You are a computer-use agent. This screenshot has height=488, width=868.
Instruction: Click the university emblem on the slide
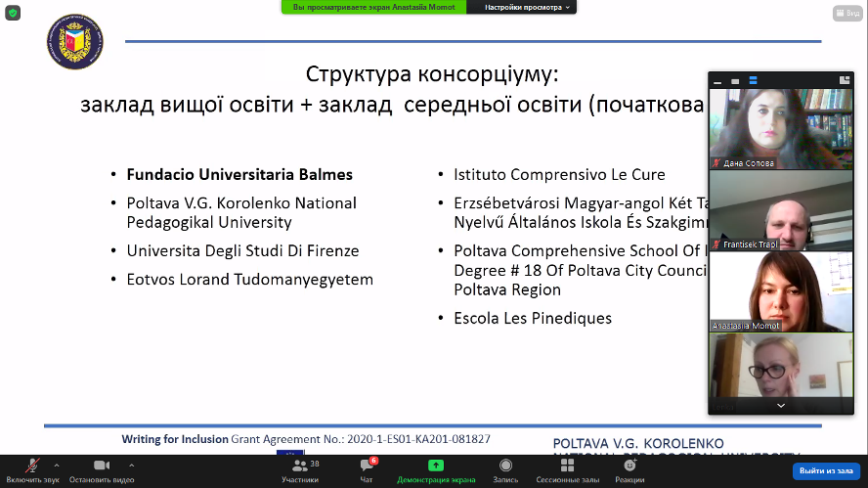[x=74, y=42]
